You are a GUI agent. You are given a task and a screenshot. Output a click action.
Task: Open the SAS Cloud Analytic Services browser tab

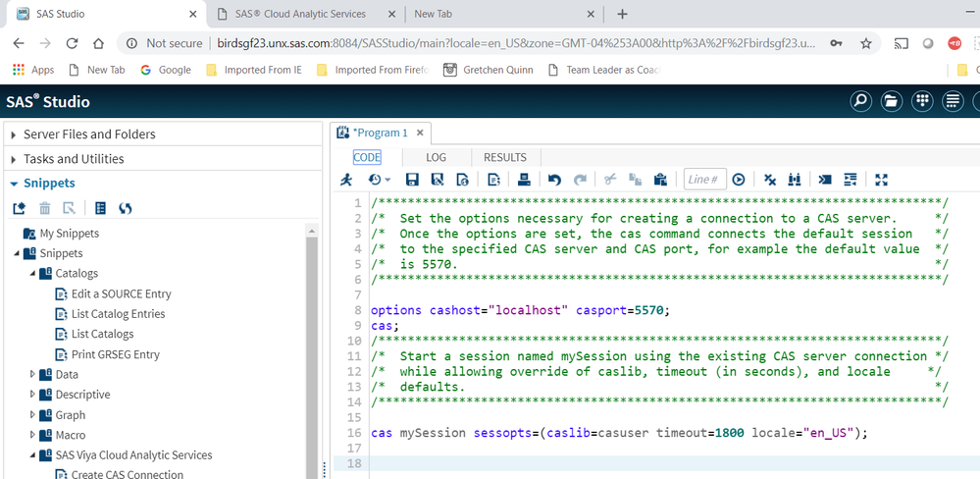300,14
